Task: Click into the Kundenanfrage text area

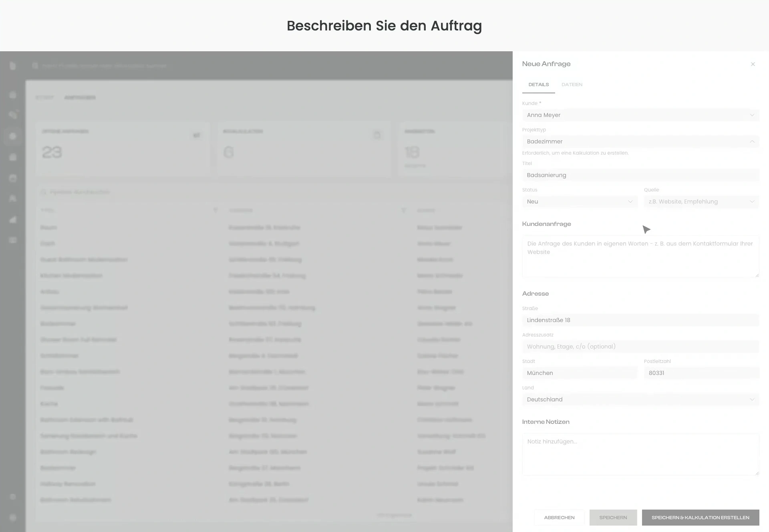Action: [640, 256]
